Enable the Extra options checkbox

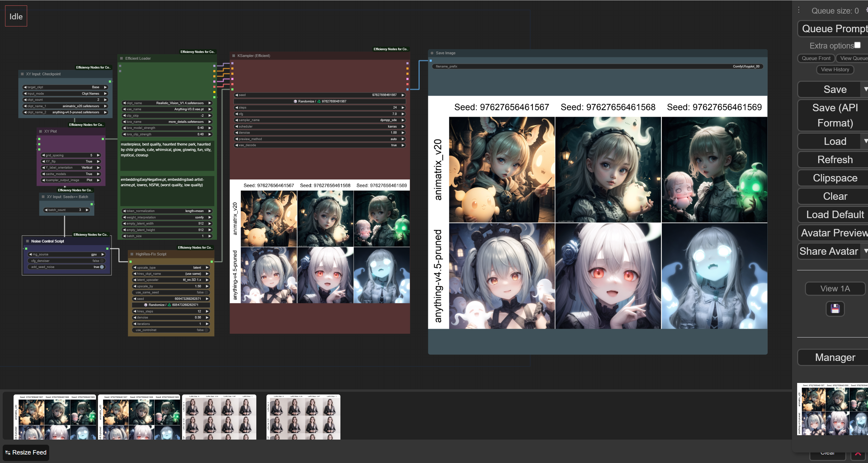pos(857,45)
